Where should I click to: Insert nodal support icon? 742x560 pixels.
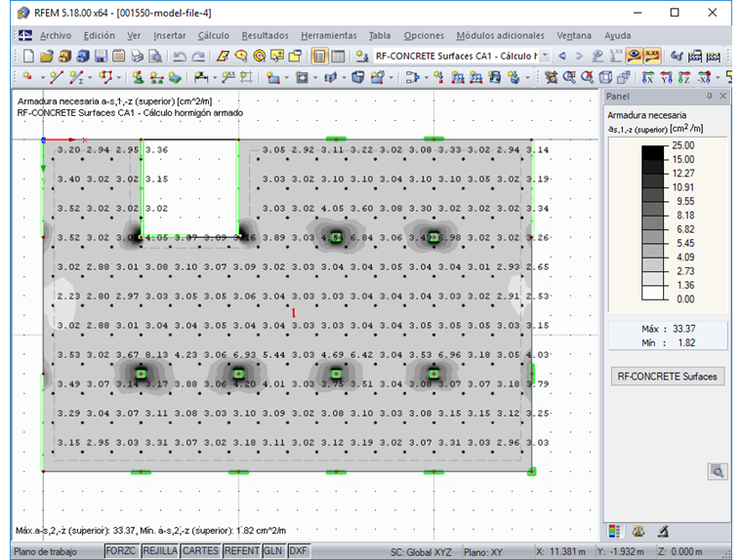click(138, 77)
